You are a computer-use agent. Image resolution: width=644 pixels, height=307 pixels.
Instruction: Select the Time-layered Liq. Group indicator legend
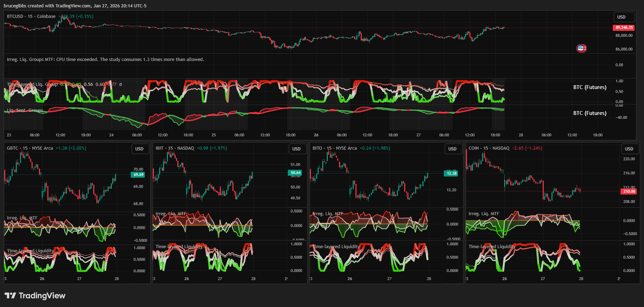32,84
